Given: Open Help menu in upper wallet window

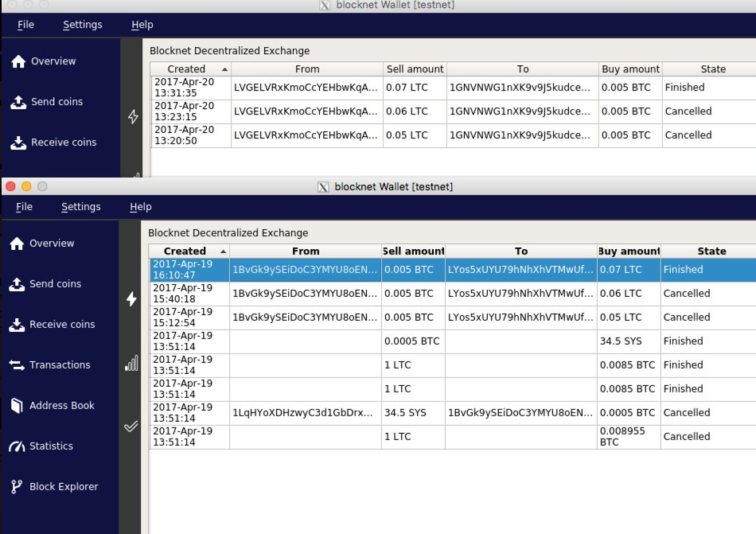Looking at the screenshot, I should click(x=142, y=25).
